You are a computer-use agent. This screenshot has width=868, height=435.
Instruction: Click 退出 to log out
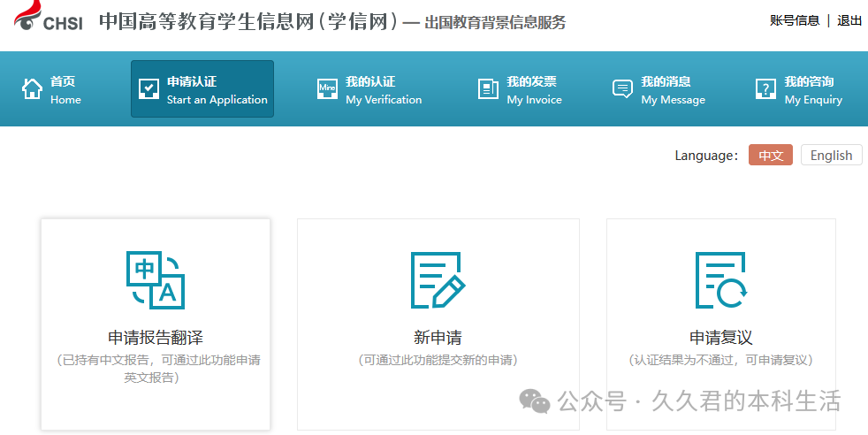[849, 21]
